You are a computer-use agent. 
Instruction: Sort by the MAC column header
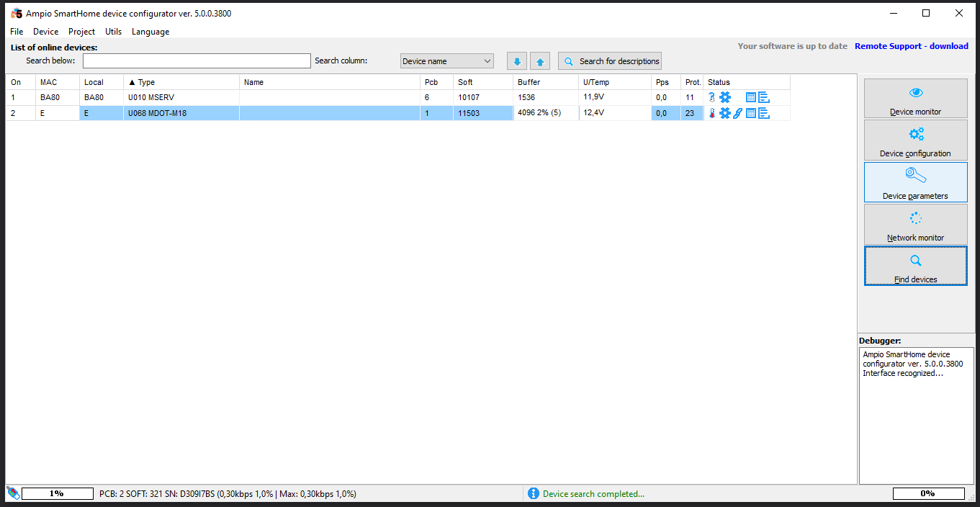[x=58, y=82]
